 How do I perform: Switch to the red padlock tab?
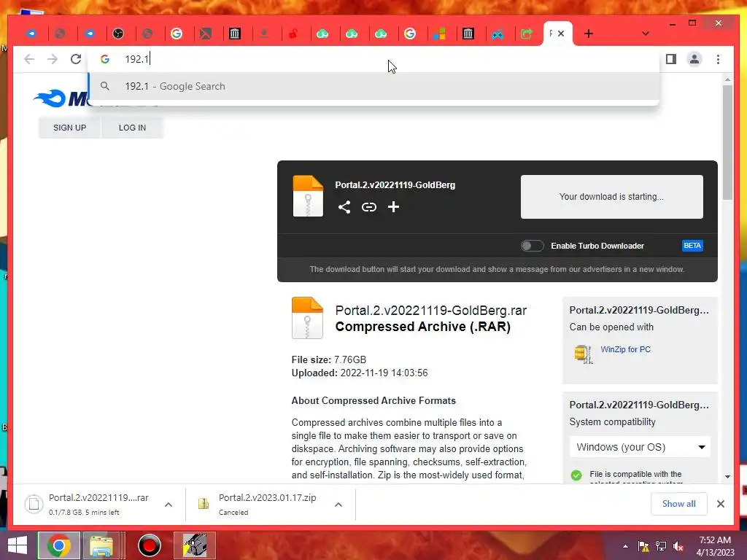[293, 34]
